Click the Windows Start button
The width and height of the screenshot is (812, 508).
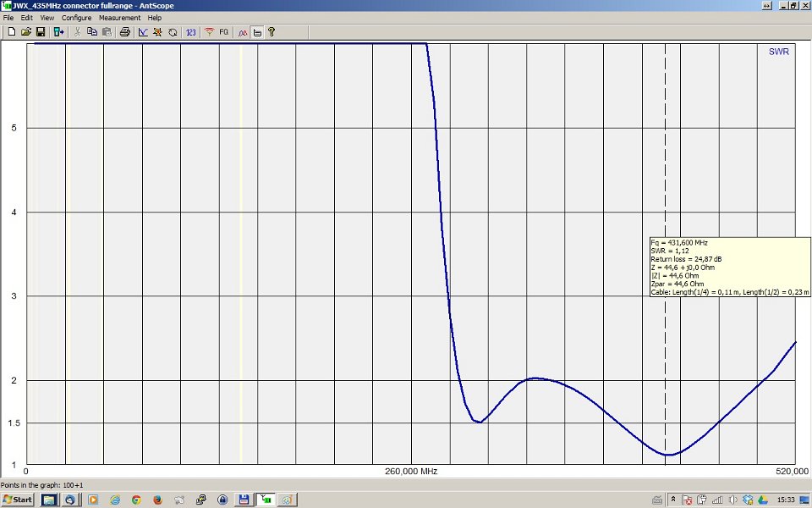point(18,500)
